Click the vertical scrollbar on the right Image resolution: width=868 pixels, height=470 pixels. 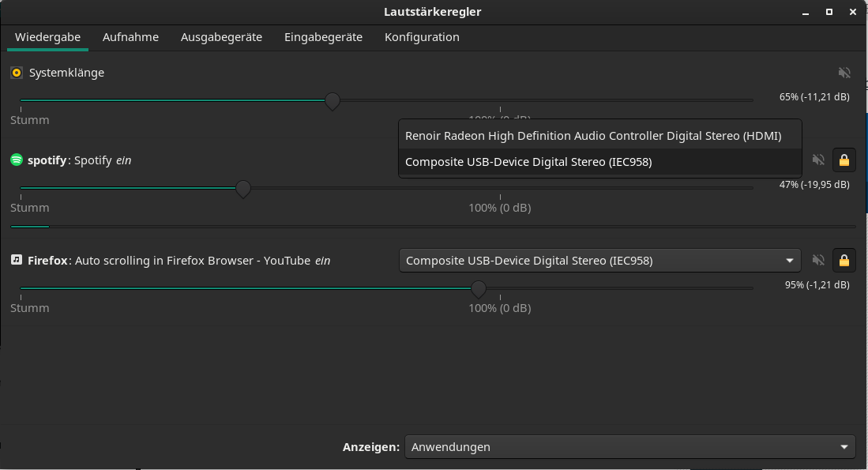click(x=864, y=158)
